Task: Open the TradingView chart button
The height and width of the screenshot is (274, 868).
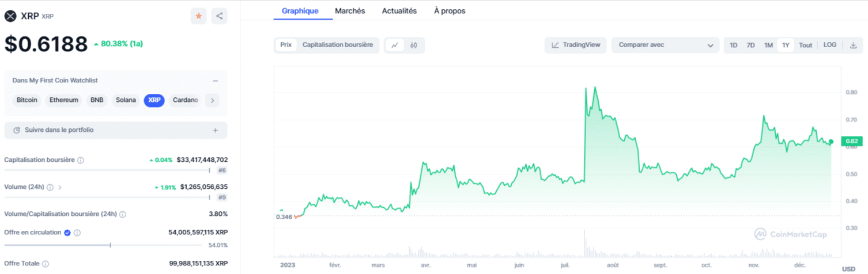Action: (575, 45)
